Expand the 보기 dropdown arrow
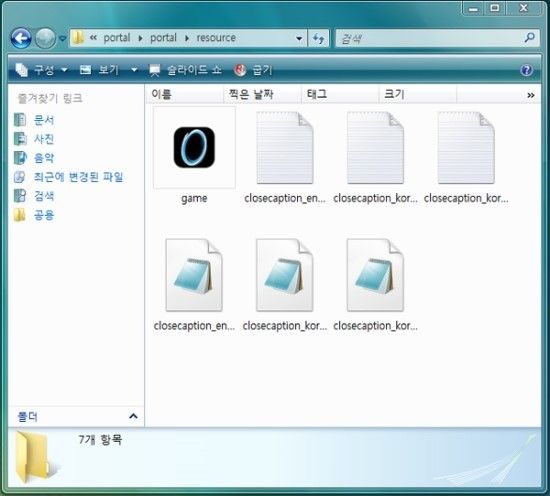 tap(134, 70)
